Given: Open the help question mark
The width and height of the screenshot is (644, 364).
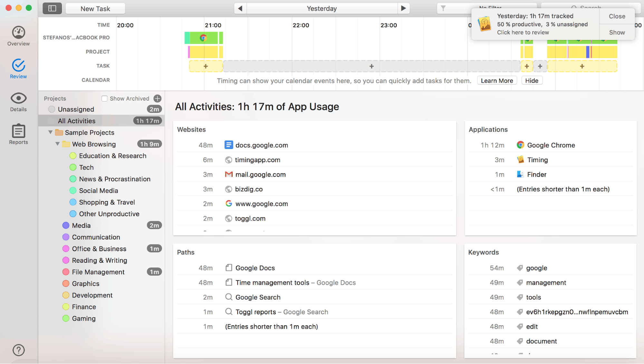Looking at the screenshot, I should [19, 350].
